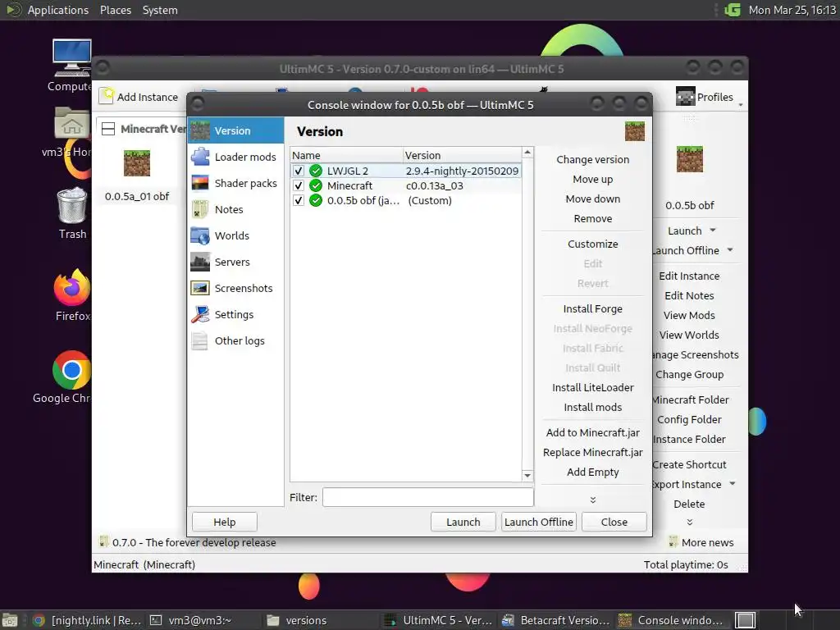Select the 2.9.4-nightly-20150209 version cell
This screenshot has height=630, width=840.
462,171
